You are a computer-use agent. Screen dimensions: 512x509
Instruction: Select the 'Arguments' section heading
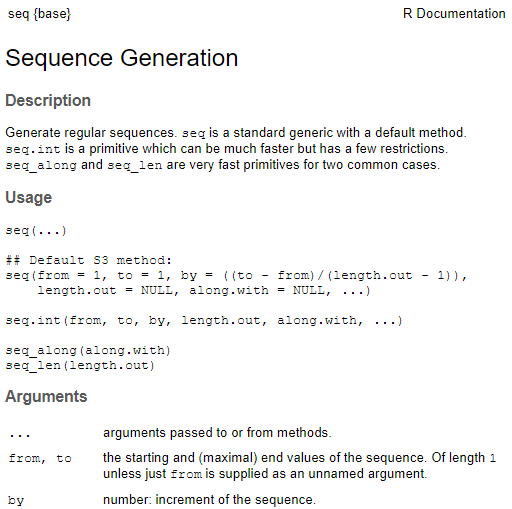(46, 396)
